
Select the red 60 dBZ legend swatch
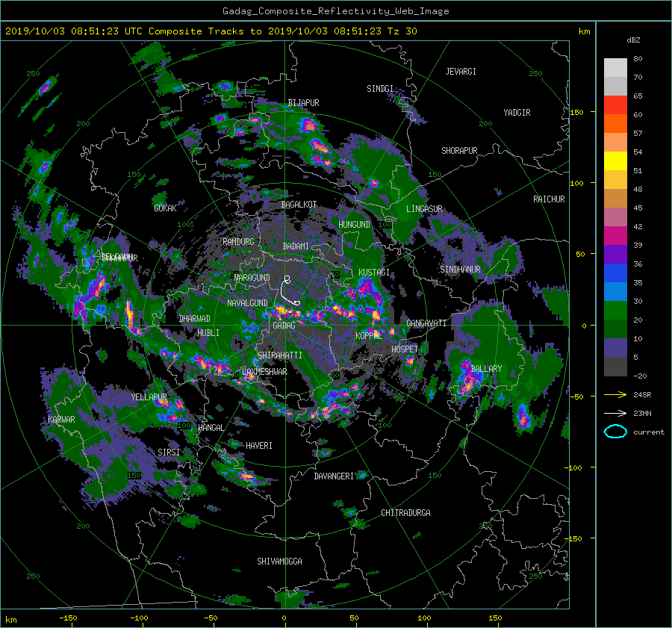[x=615, y=105]
